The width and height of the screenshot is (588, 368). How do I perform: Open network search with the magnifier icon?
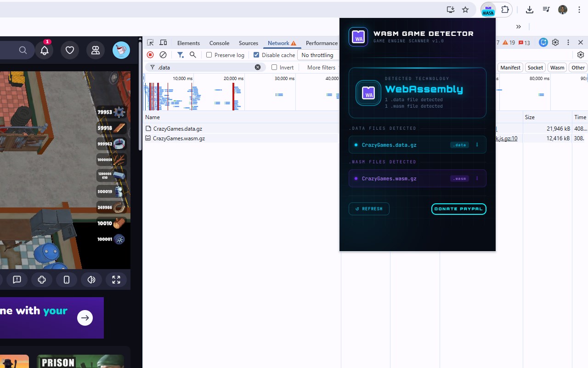(x=193, y=55)
